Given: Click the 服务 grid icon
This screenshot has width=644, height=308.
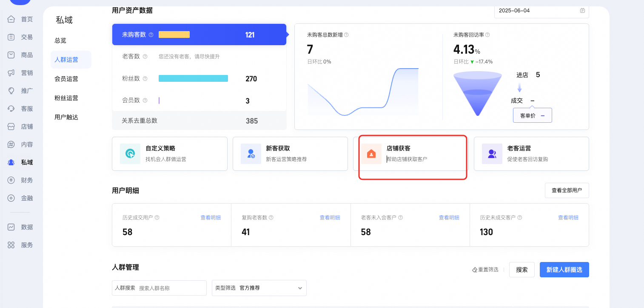Looking at the screenshot, I should (11, 245).
